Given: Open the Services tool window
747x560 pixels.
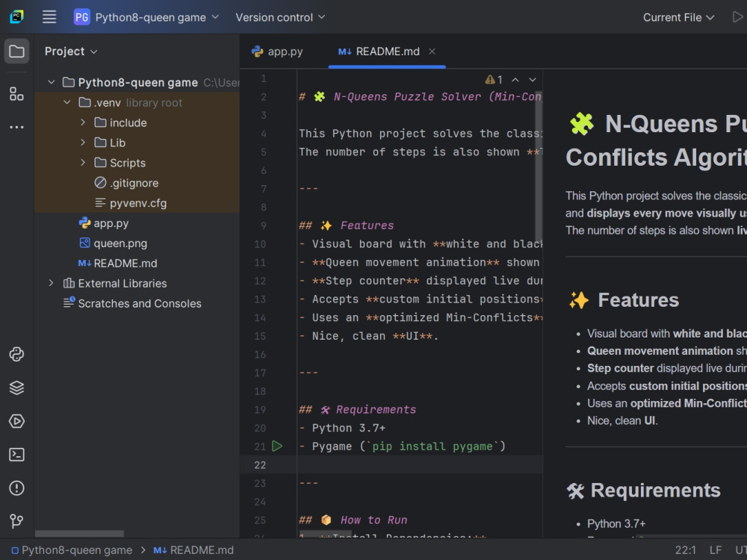Looking at the screenshot, I should tap(16, 421).
